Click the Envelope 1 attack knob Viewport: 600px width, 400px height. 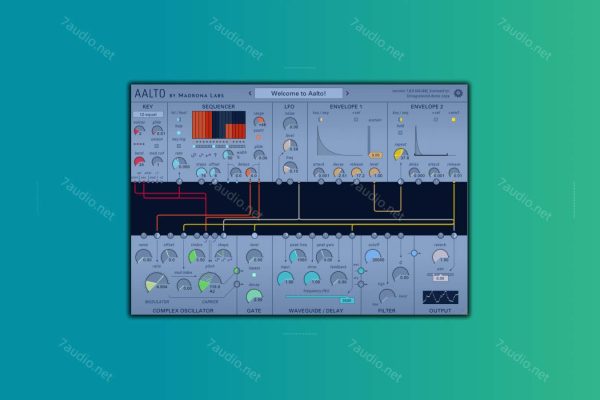pyautogui.click(x=319, y=173)
